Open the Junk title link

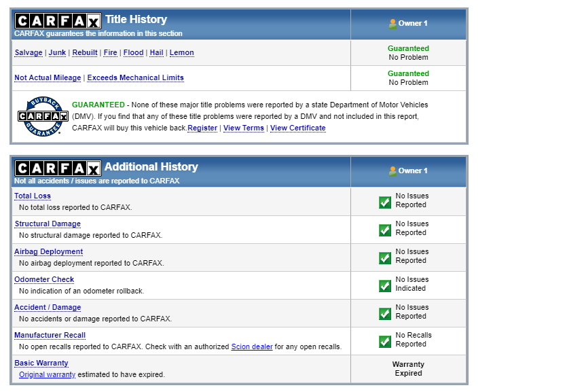(x=57, y=52)
